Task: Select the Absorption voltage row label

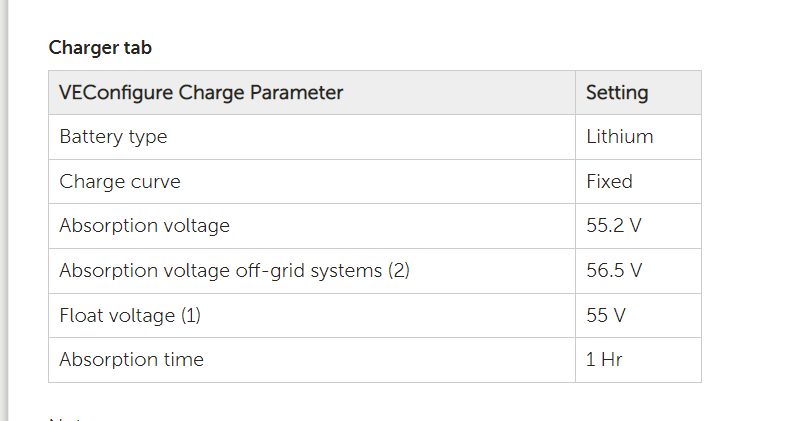Action: tap(144, 226)
